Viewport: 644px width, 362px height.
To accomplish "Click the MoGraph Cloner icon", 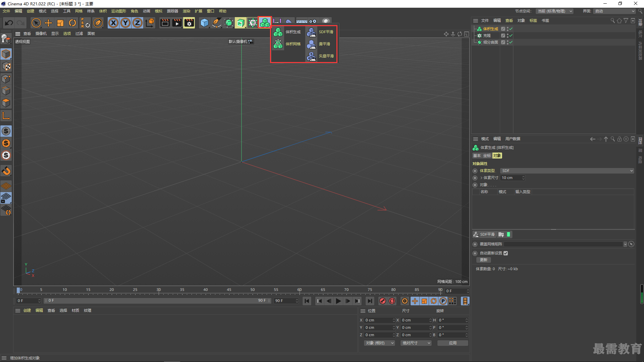I will 253,23.
